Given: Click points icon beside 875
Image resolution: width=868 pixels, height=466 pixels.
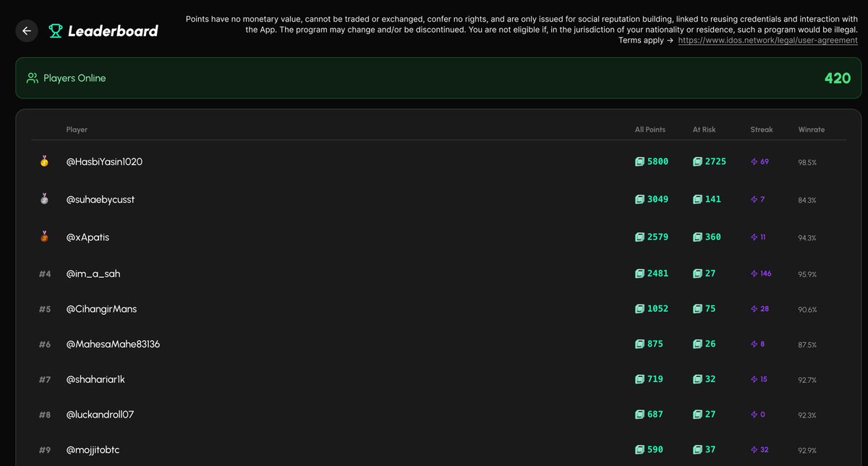Looking at the screenshot, I should [x=639, y=344].
